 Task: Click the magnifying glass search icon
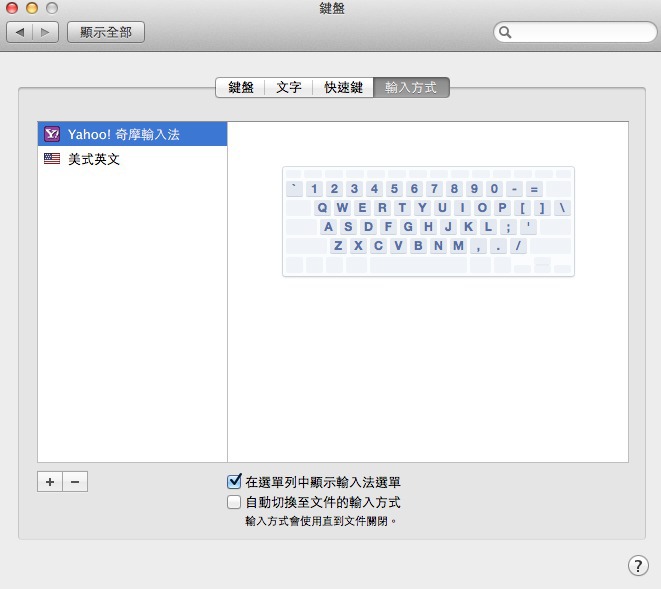click(x=505, y=32)
